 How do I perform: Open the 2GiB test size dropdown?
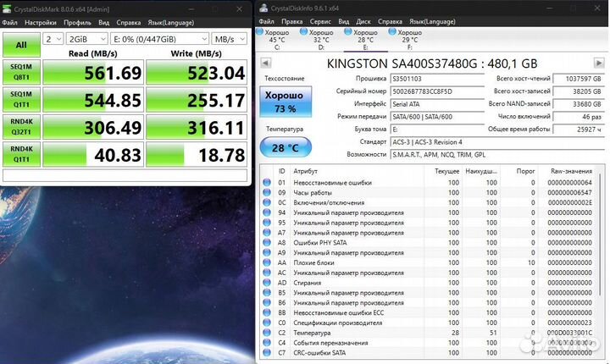pos(86,39)
